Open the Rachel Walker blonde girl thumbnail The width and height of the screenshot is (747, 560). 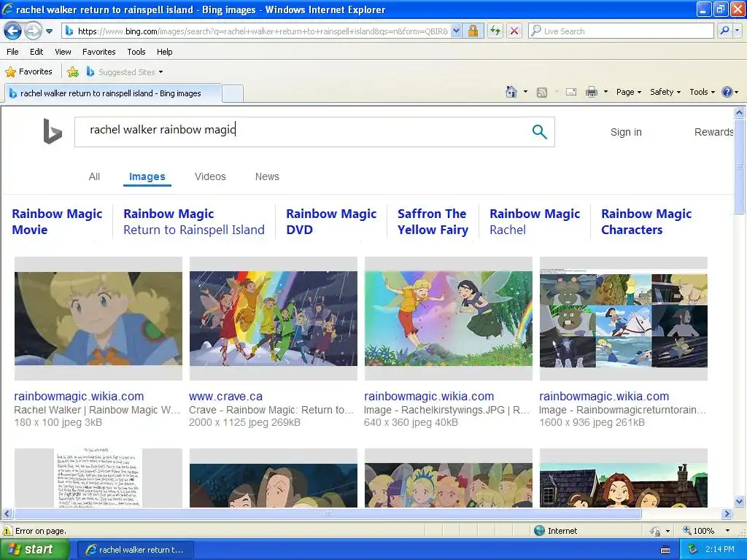click(x=98, y=319)
